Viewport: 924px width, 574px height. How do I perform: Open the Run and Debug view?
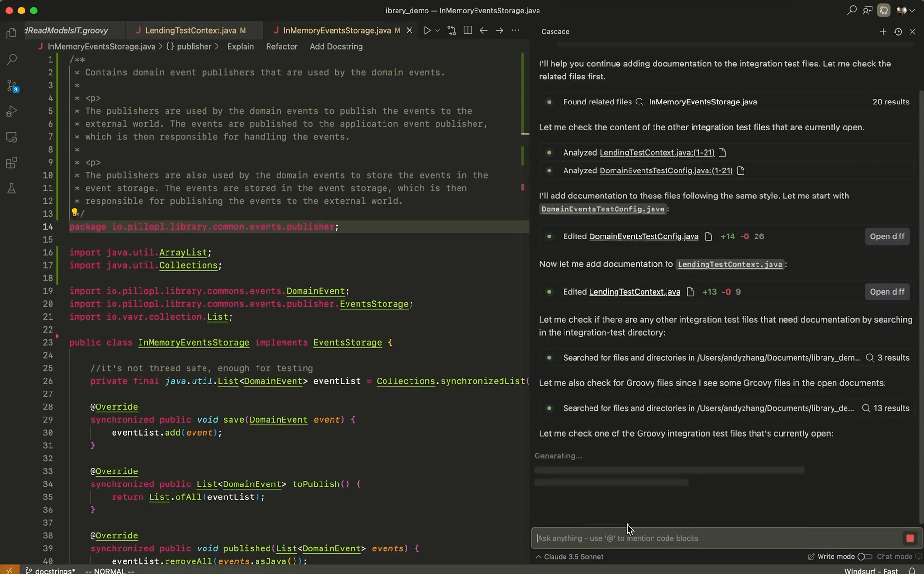tap(12, 111)
